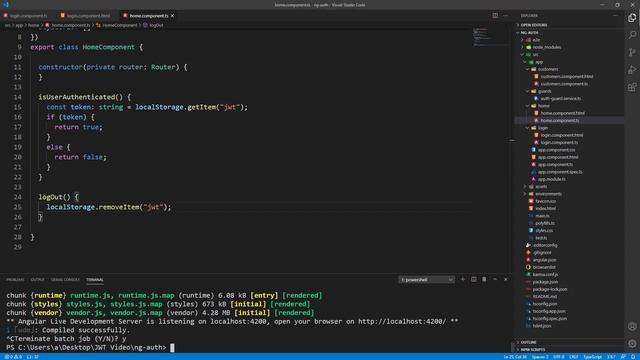Select the Terminal panel tab
This screenshot has width=640, height=360.
pyautogui.click(x=95, y=280)
